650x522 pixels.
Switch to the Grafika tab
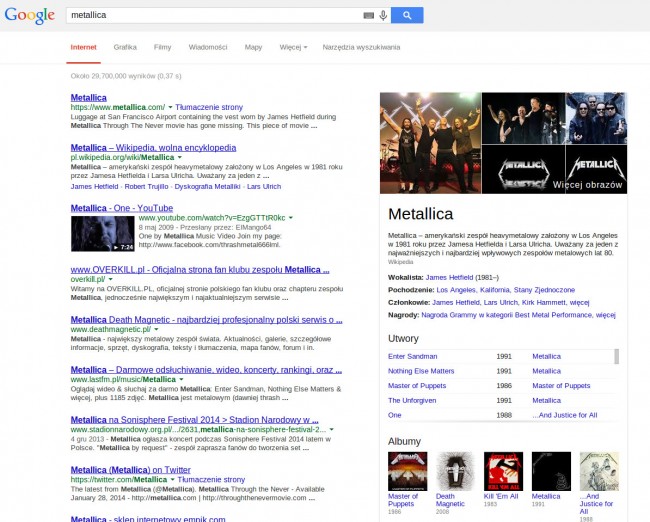pos(125,47)
